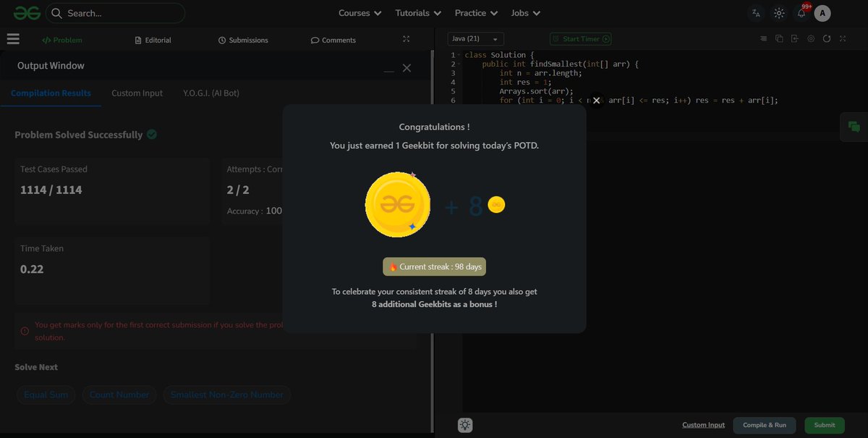868x438 pixels.
Task: Click the language translate icon
Action: (756, 13)
